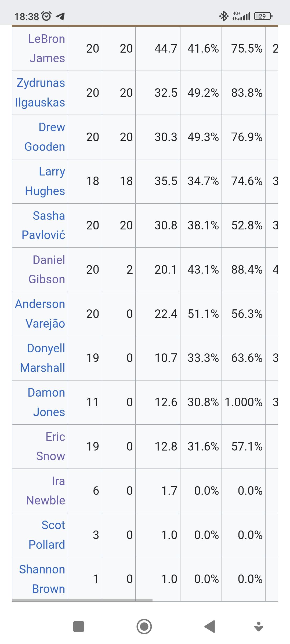Open Zydrunas Ilgauskas player page
The image size is (290, 644).
click(40, 93)
